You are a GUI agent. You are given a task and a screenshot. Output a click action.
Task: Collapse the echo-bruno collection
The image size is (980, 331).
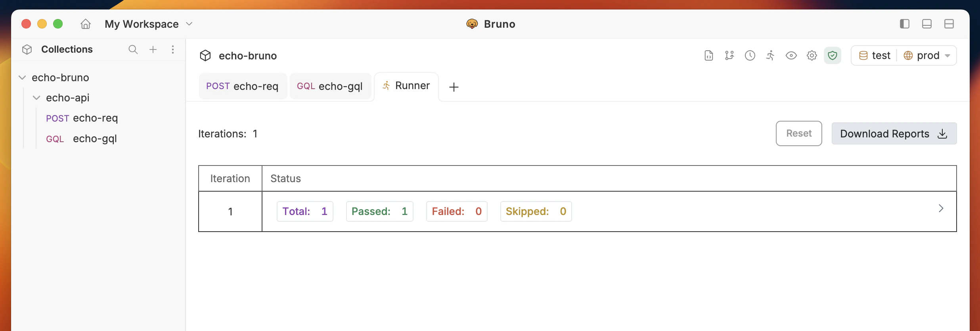(22, 77)
